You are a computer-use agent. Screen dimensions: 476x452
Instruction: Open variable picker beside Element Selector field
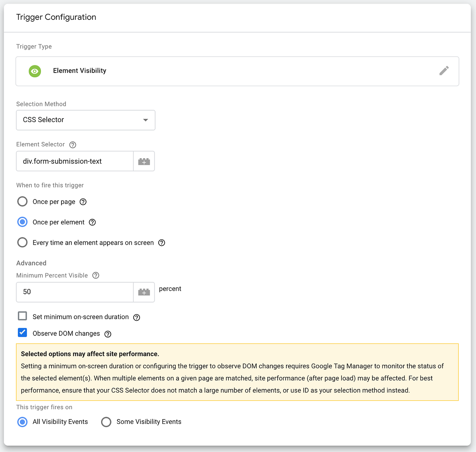[x=144, y=161]
